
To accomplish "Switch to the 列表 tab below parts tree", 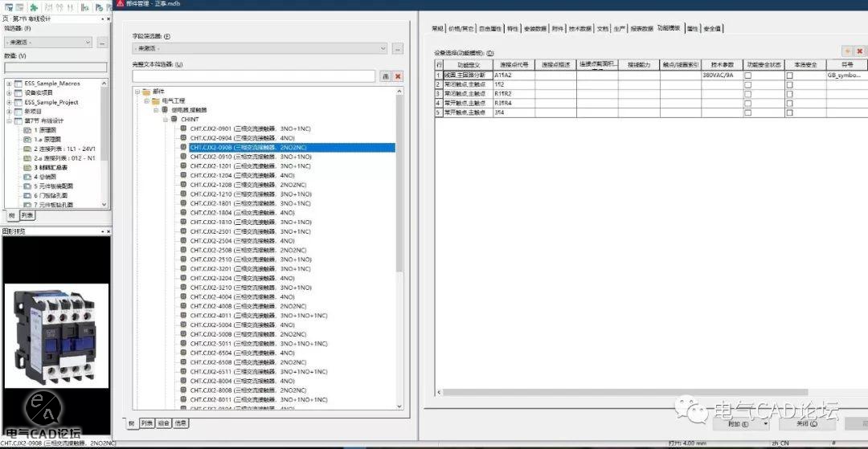I will (x=146, y=422).
